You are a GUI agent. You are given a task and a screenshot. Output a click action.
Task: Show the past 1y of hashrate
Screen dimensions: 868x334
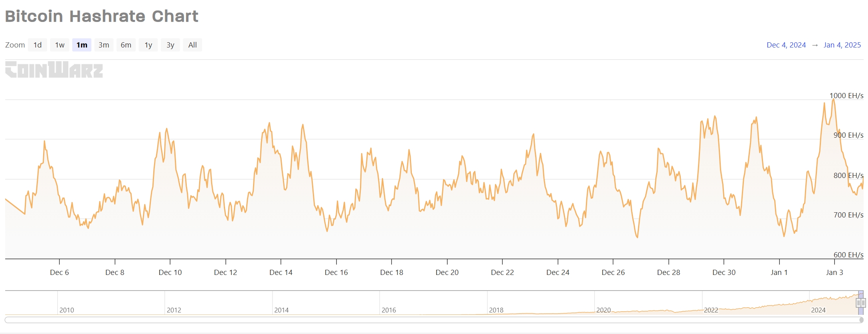(148, 45)
